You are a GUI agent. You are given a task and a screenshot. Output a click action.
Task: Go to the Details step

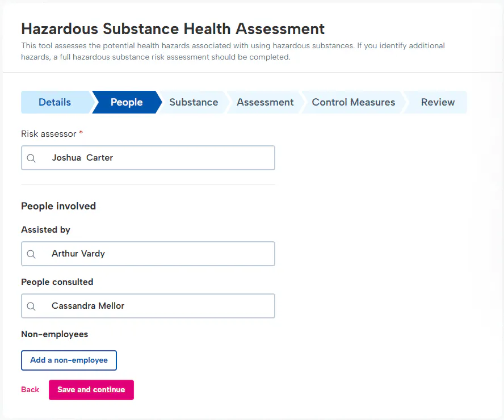[55, 103]
